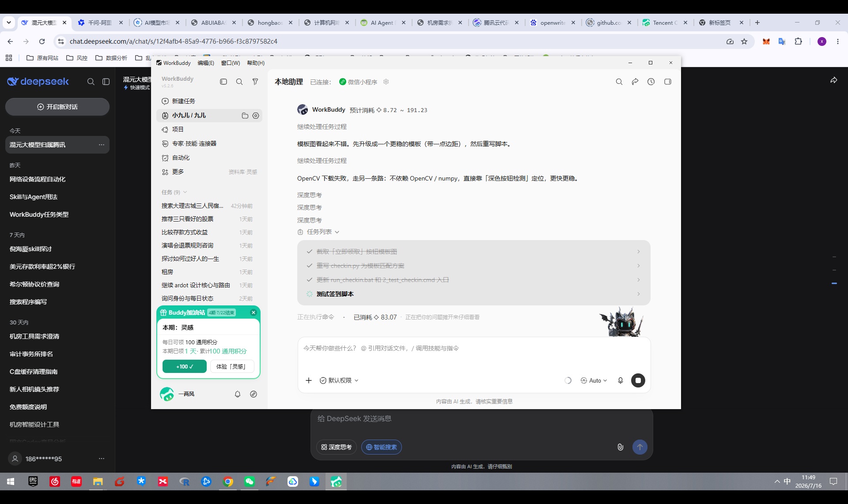Close the Buddy加油站 promo card
Image resolution: width=848 pixels, height=504 pixels.
[254, 312]
